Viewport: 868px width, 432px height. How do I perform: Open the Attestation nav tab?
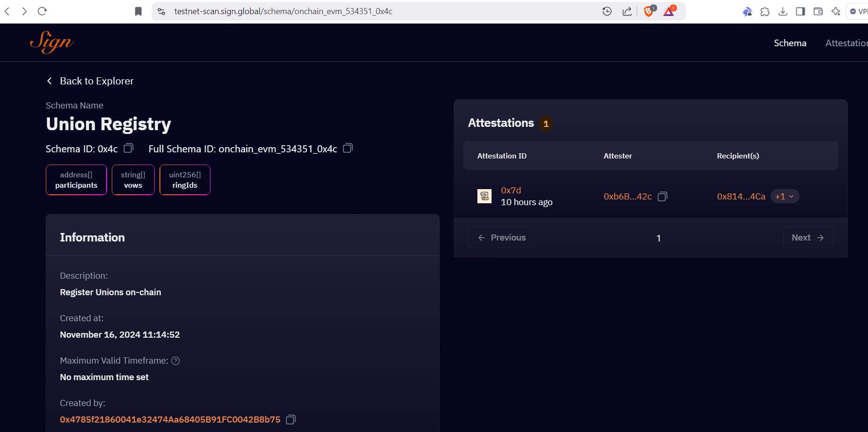[x=846, y=43]
